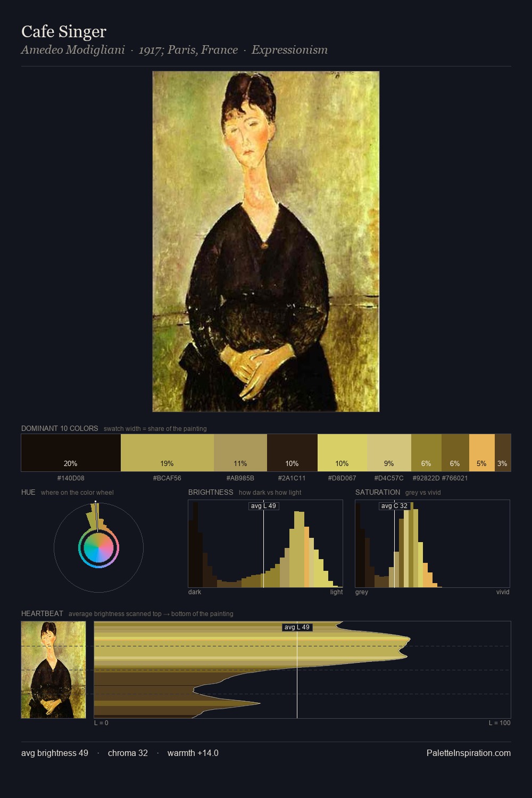Viewport: 532px width, 798px height.
Task: Click the hex code #AB985B label
Action: [240, 478]
